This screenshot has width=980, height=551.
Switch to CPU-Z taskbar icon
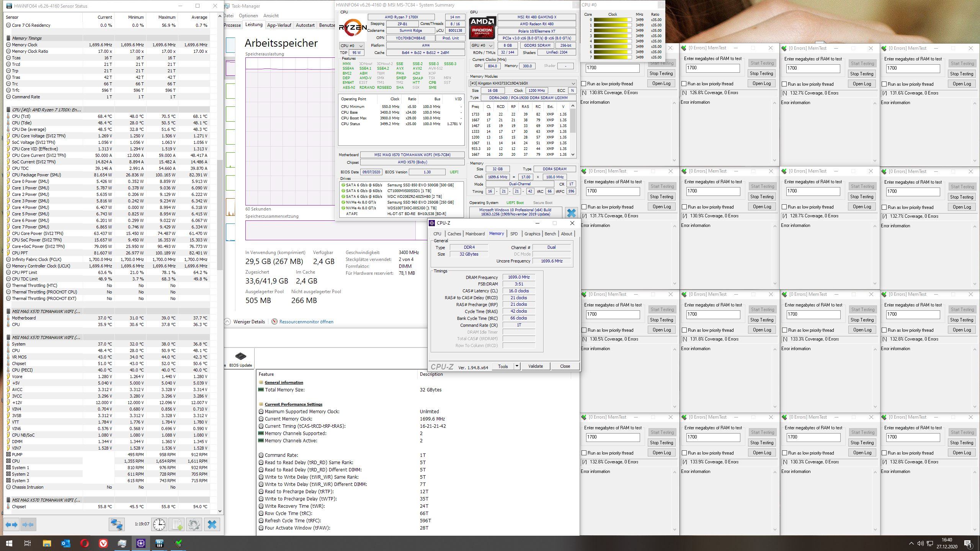point(141,543)
